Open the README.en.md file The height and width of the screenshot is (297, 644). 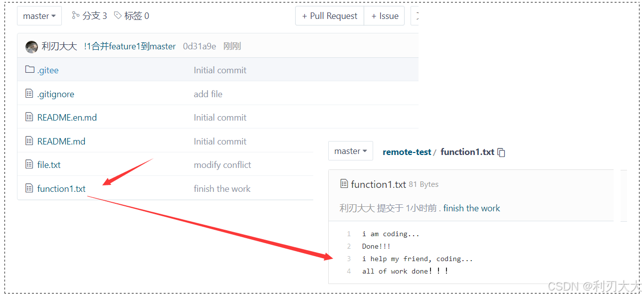pos(67,118)
